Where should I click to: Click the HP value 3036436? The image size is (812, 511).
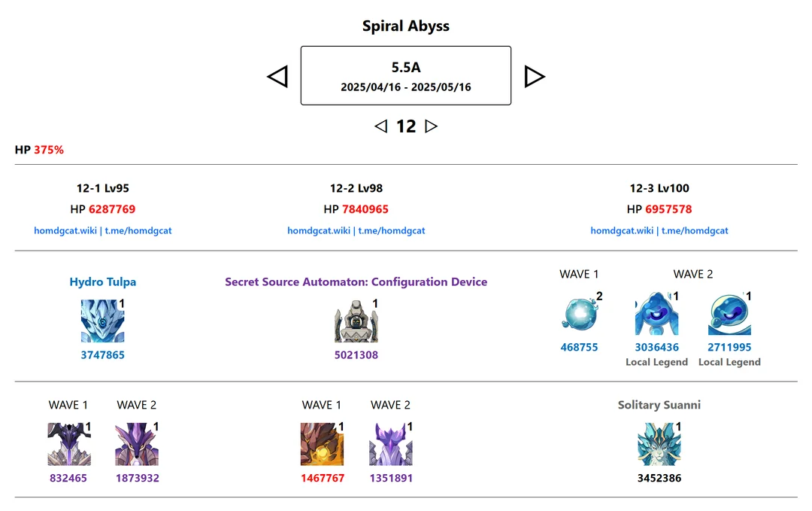(x=656, y=347)
